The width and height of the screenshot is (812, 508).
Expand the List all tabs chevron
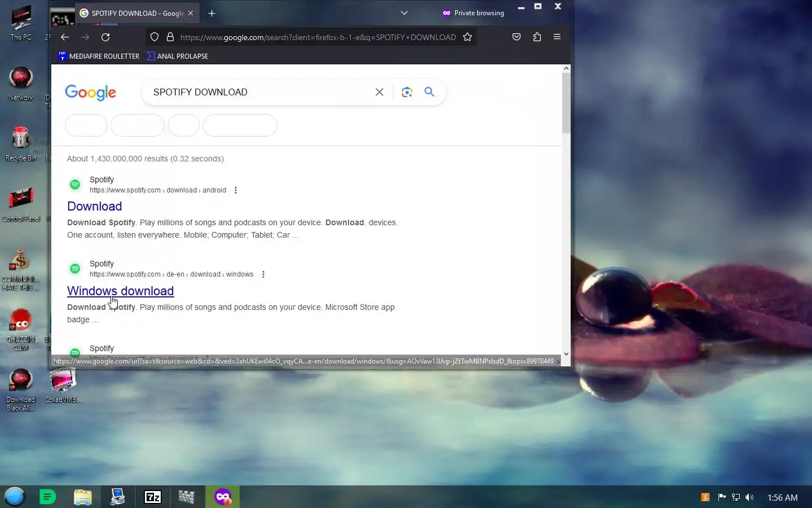coord(404,13)
